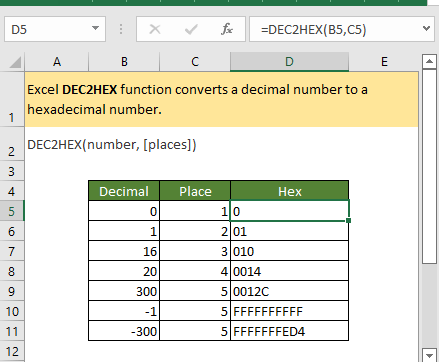Click the vertical scrollbar down arrow
This screenshot has height=362, width=439.
click(x=429, y=355)
